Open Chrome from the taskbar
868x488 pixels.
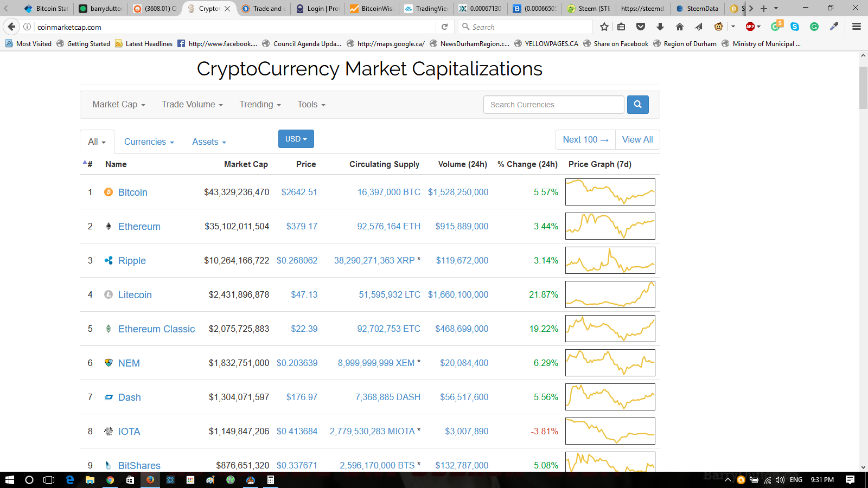[110, 480]
